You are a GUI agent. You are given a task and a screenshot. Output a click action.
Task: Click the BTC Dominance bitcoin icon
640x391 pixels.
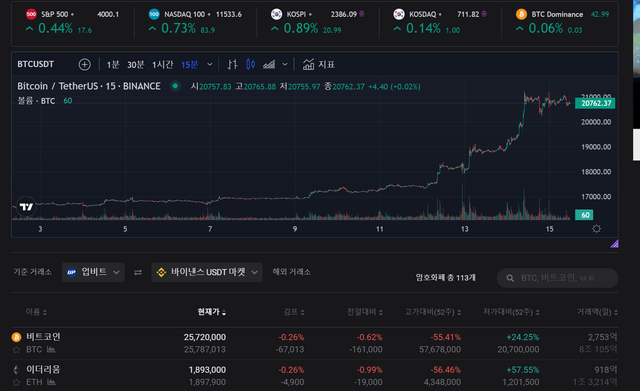tap(521, 14)
